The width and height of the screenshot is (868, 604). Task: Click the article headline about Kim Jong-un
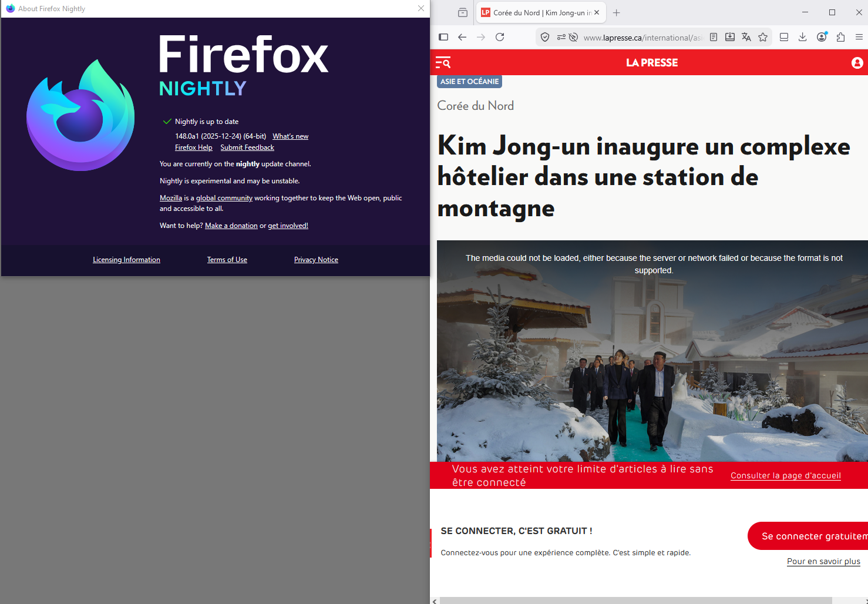[x=644, y=177]
